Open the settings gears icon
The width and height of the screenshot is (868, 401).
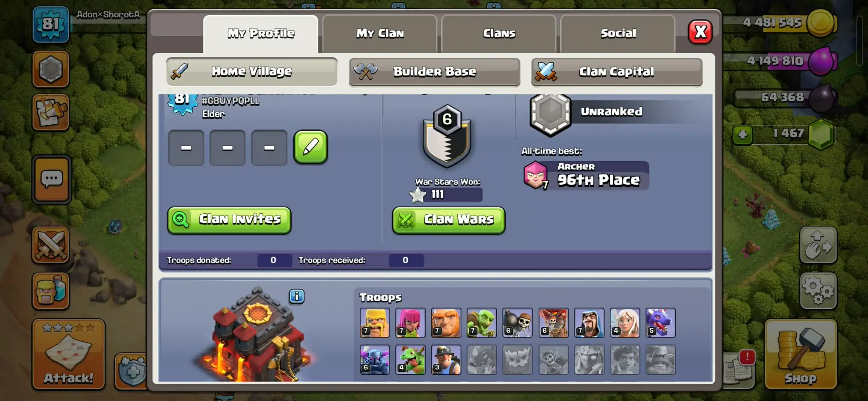(818, 291)
